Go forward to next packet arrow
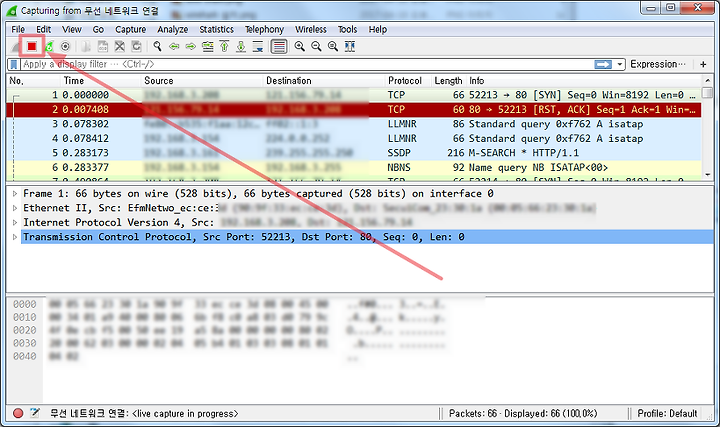The image size is (720, 427). [191, 46]
